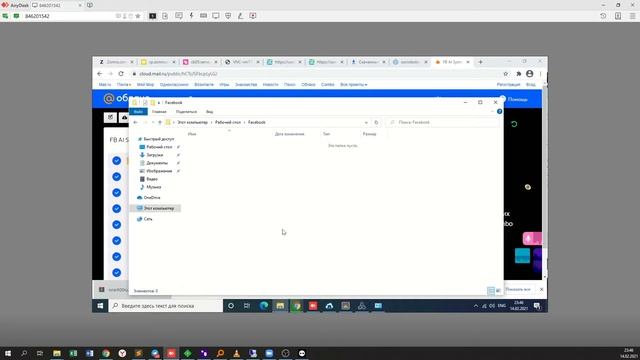Expand the Explorer address bar history dropdown
The width and height of the screenshot is (640, 360).
pyautogui.click(x=366, y=122)
